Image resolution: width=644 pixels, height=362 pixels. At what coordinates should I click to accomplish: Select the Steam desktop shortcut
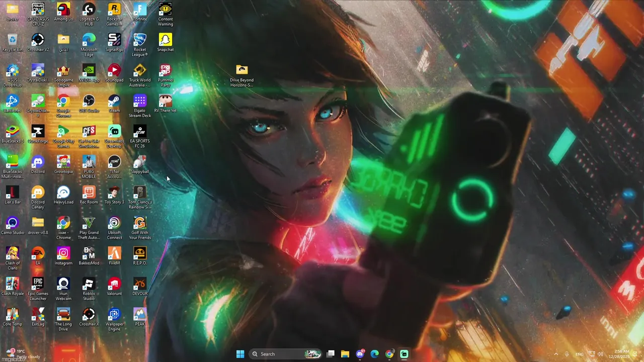click(x=114, y=105)
